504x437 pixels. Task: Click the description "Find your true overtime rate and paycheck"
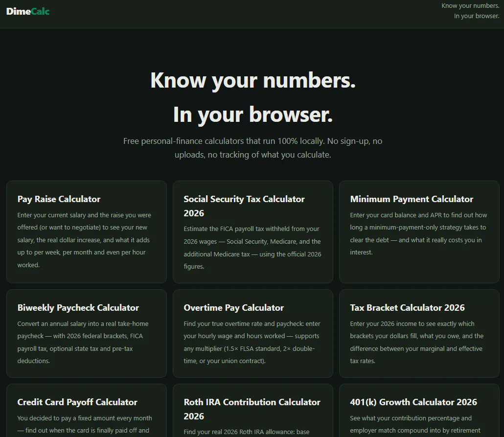252,342
